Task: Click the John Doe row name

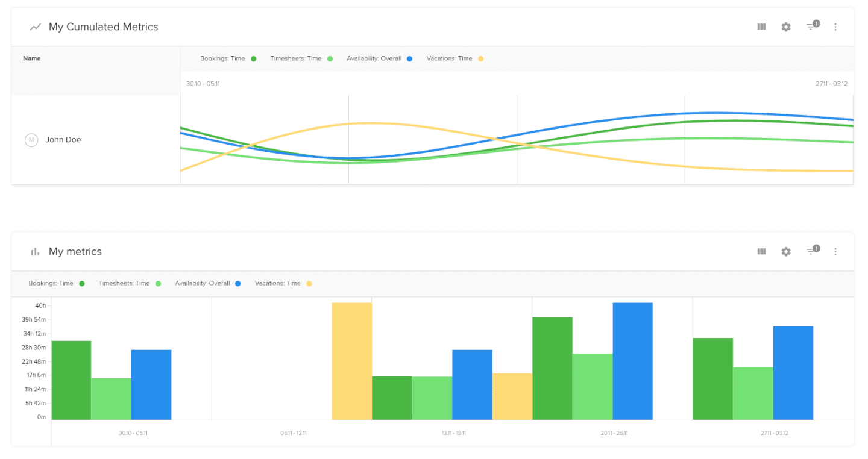Action: click(x=63, y=140)
